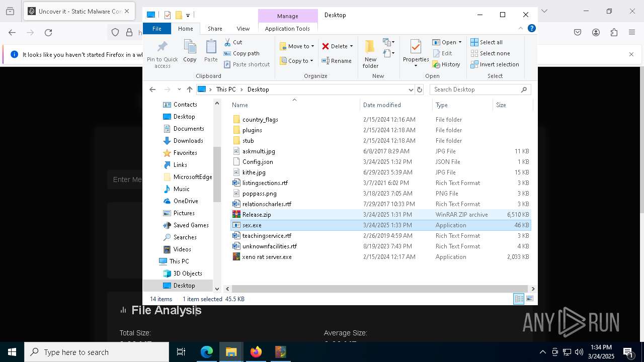This screenshot has height=362, width=644.
Task: Open recent locations dropdown arrow
Action: (x=179, y=89)
